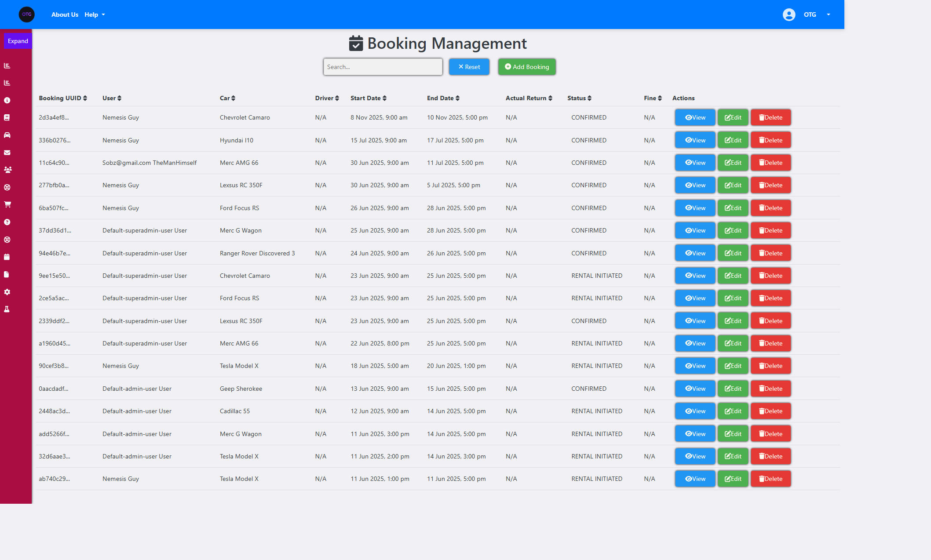Open the info circle sidebar icon
Viewport: 931px width, 560px height.
point(7,100)
